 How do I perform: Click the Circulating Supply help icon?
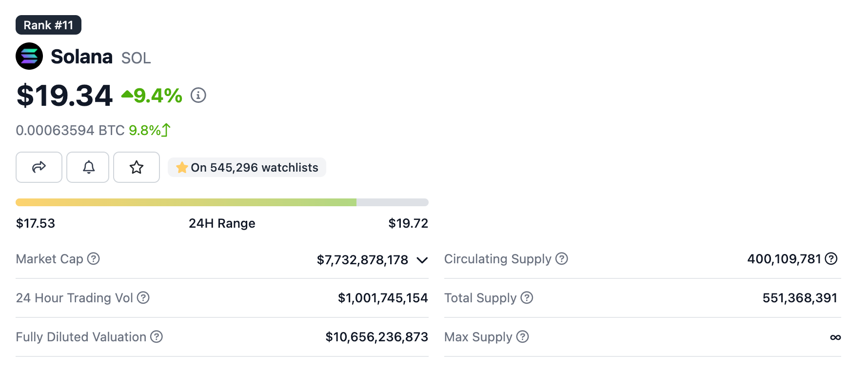(x=562, y=258)
